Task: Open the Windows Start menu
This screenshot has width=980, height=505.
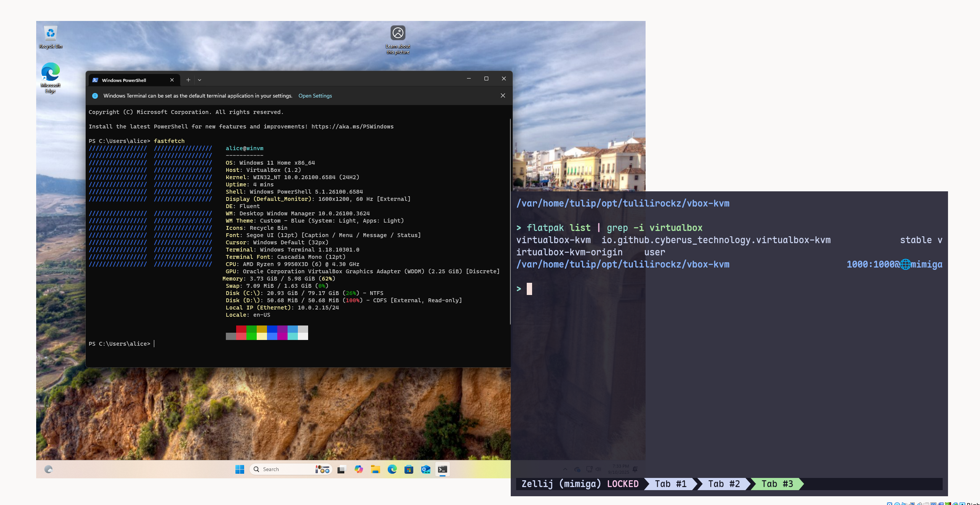Action: tap(240, 469)
